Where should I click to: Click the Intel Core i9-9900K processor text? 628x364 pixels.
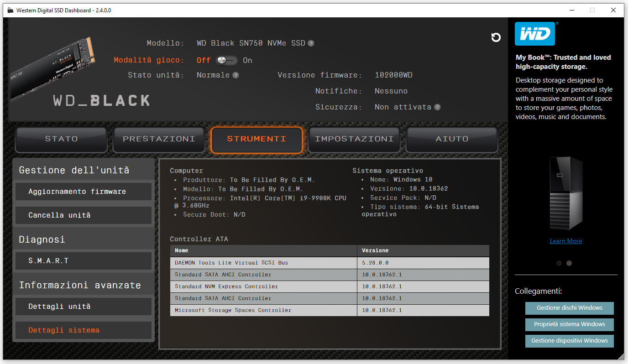(260, 202)
